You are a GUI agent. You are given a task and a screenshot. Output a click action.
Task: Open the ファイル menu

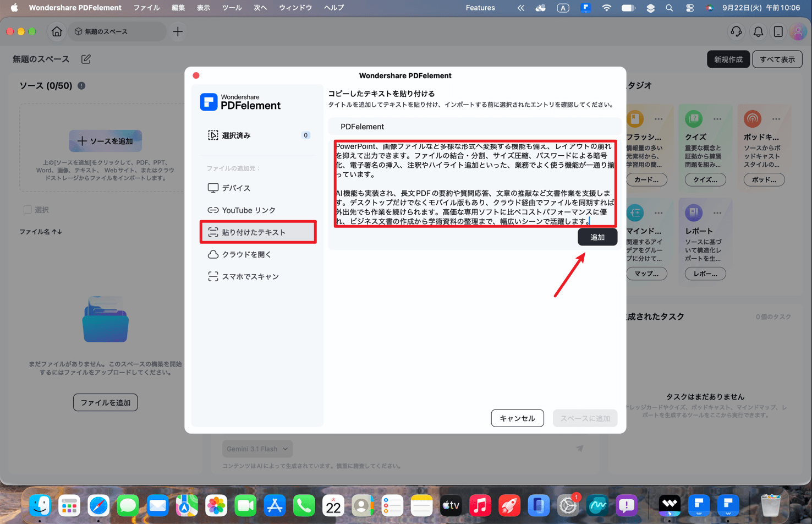point(147,8)
